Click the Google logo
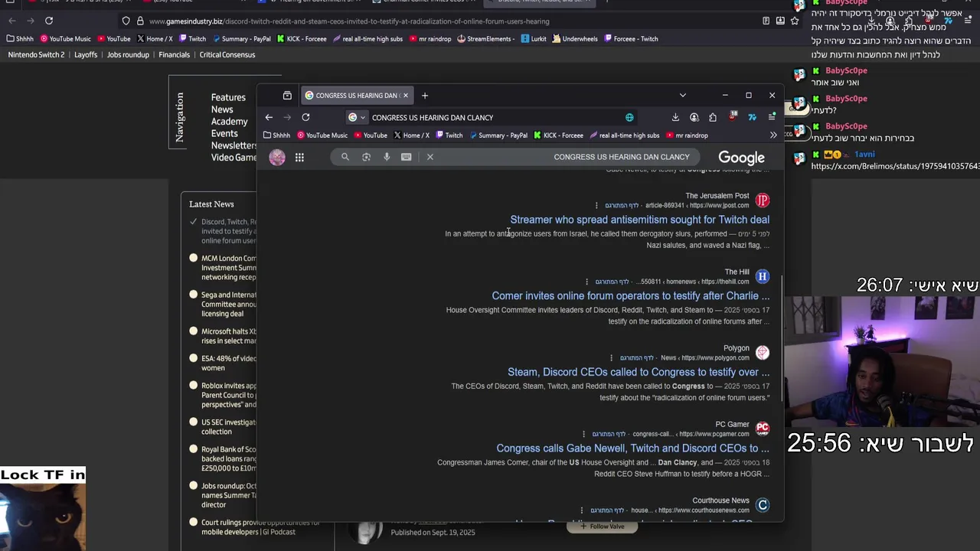The height and width of the screenshot is (551, 980). 741,158
